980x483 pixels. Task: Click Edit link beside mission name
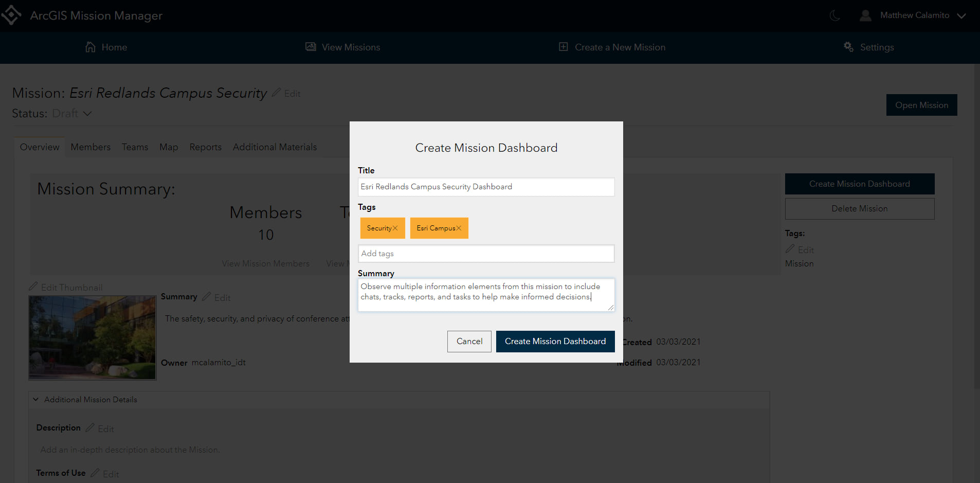(292, 94)
